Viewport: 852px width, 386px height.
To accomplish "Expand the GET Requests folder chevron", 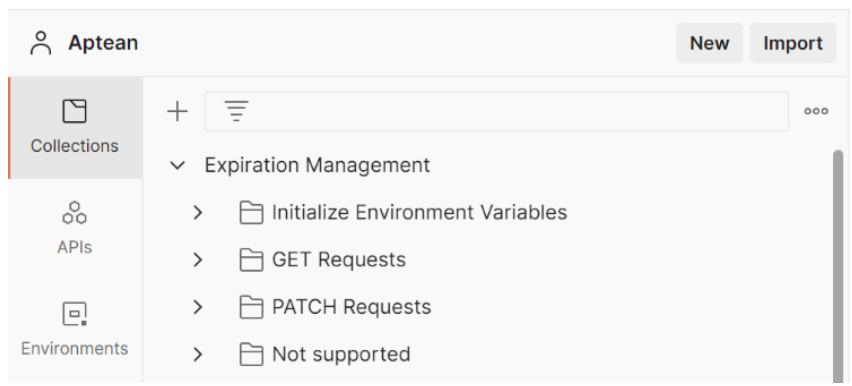I will point(198,260).
